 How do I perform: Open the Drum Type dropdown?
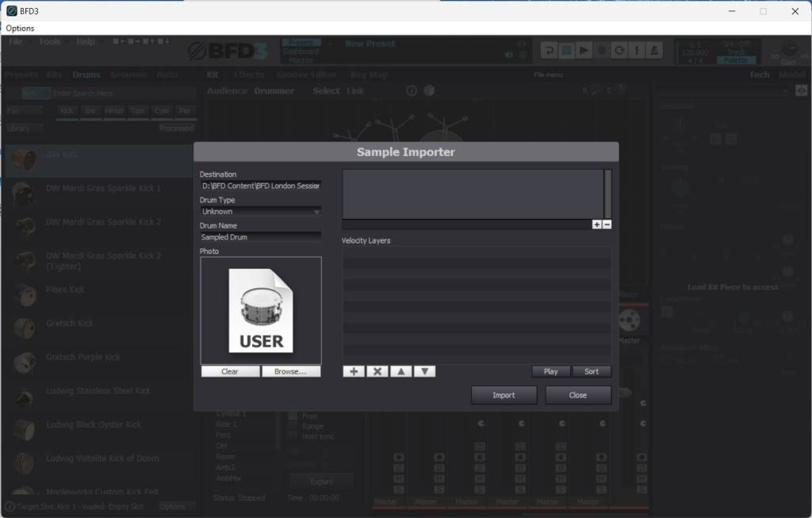[259, 211]
